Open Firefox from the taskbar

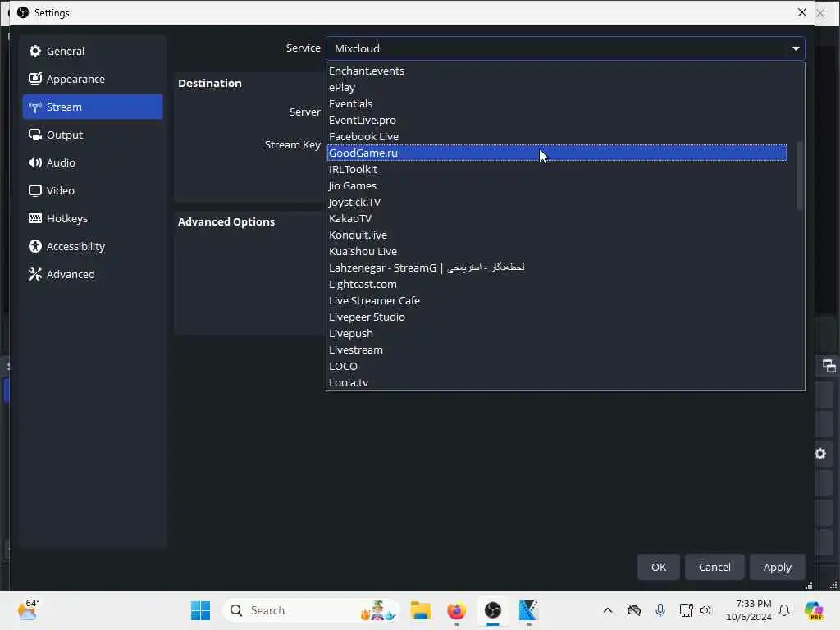(x=456, y=610)
